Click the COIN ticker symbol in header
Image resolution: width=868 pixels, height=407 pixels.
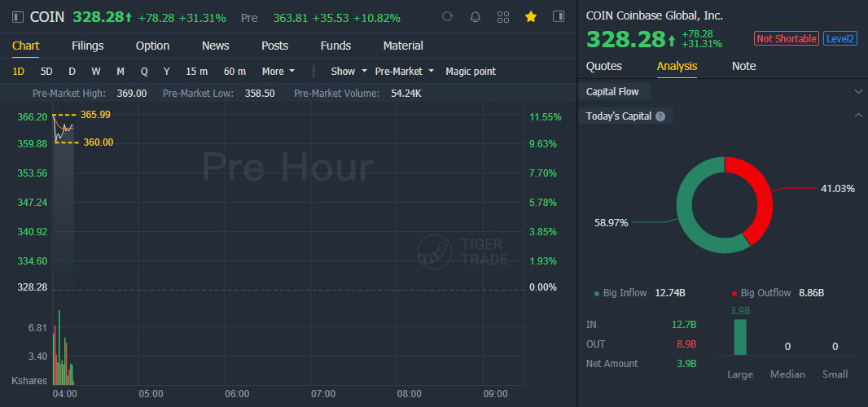click(47, 17)
